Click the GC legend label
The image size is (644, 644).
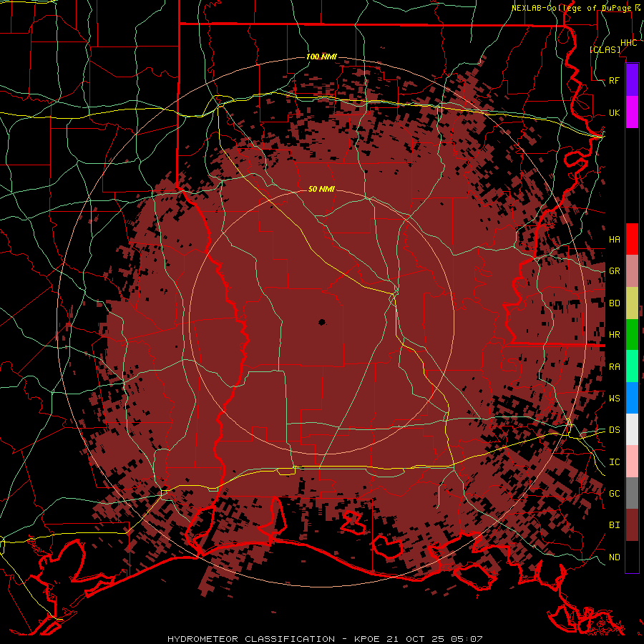coord(614,493)
